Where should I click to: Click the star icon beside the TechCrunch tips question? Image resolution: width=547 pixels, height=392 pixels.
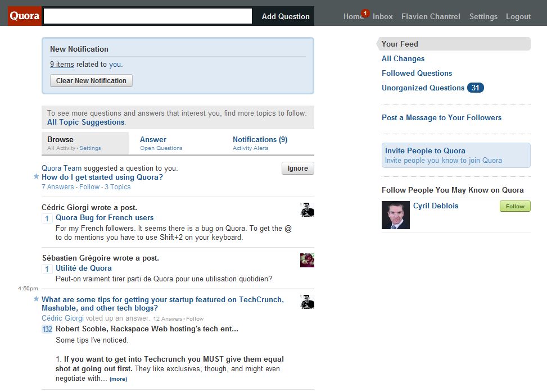[x=36, y=299]
